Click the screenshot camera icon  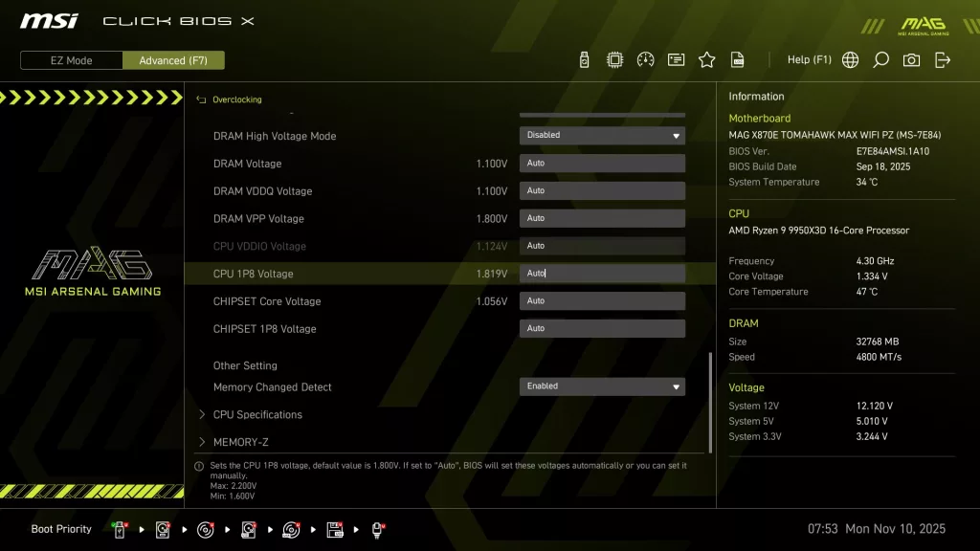pyautogui.click(x=911, y=59)
